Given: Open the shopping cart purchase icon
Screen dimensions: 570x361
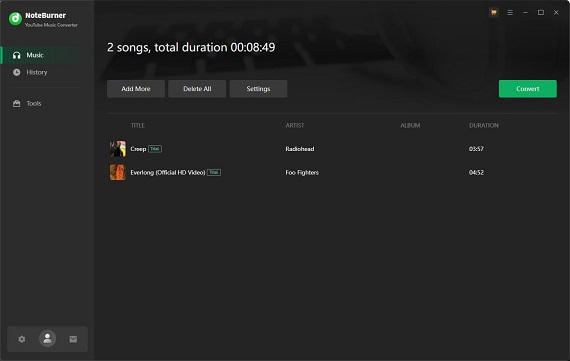Looking at the screenshot, I should point(494,13).
